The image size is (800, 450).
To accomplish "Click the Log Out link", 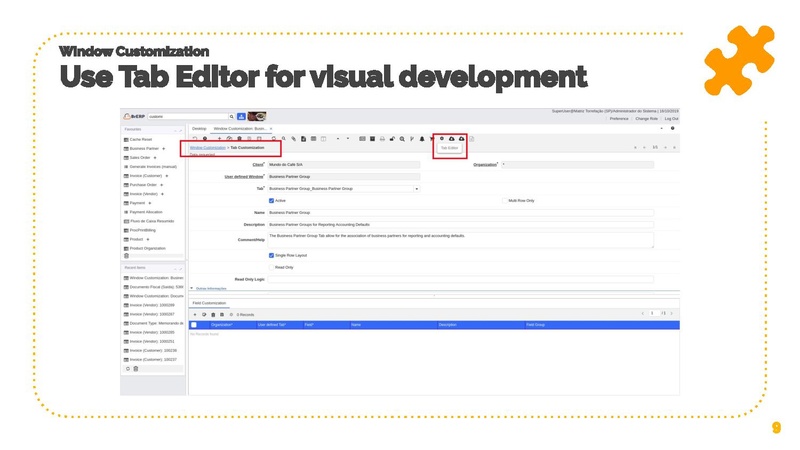I will (671, 118).
